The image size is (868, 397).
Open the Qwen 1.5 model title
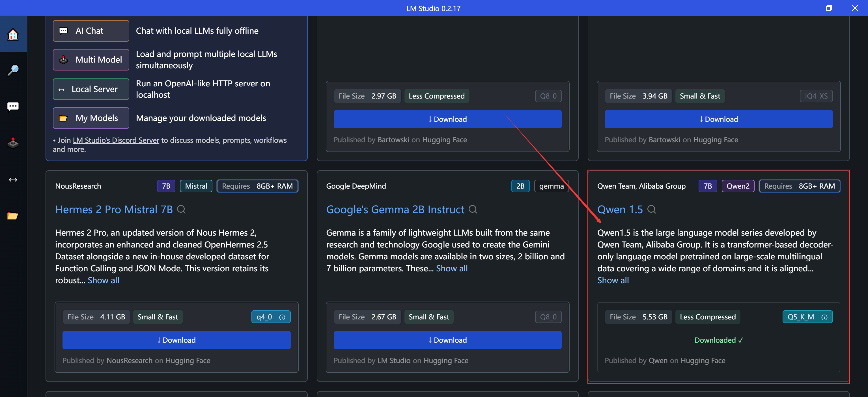coord(620,210)
